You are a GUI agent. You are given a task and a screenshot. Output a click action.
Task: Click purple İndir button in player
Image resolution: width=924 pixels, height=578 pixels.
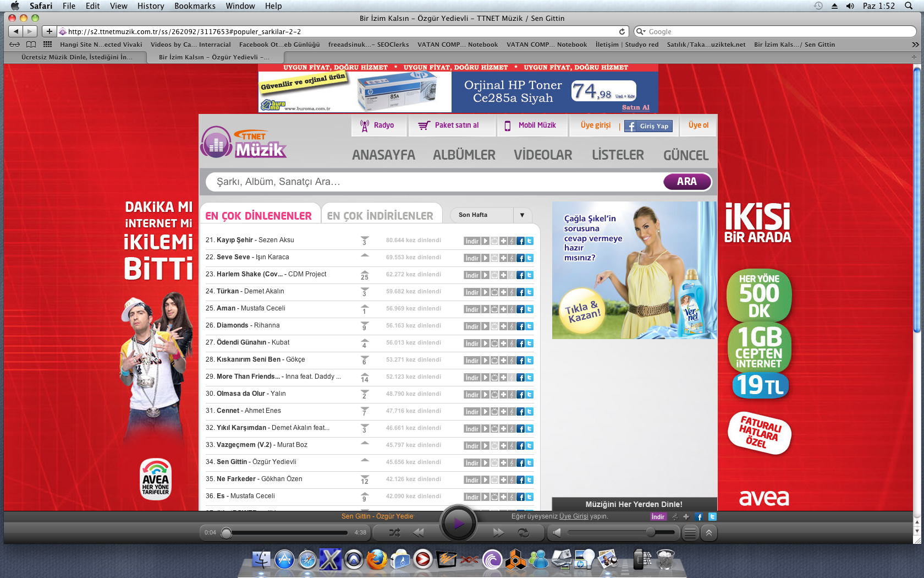(658, 517)
